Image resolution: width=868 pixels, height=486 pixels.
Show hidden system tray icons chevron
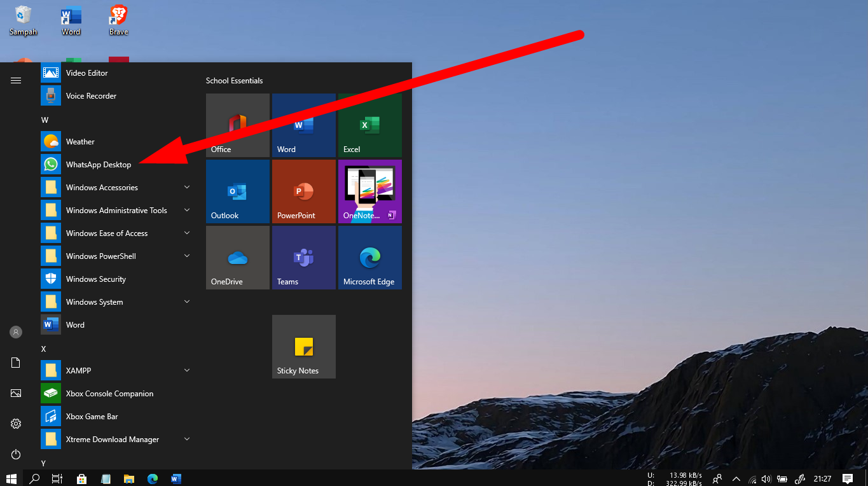point(736,478)
